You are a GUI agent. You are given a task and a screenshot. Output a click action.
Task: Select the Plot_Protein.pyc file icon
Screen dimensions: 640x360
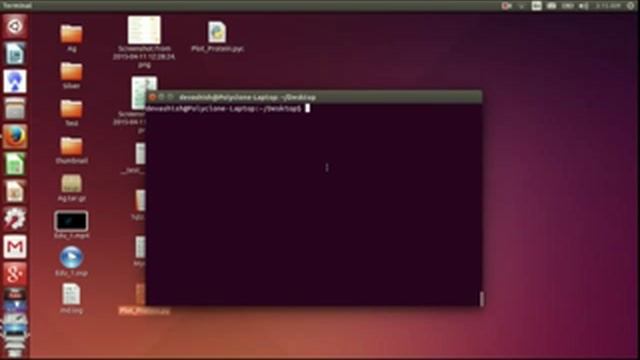217,32
